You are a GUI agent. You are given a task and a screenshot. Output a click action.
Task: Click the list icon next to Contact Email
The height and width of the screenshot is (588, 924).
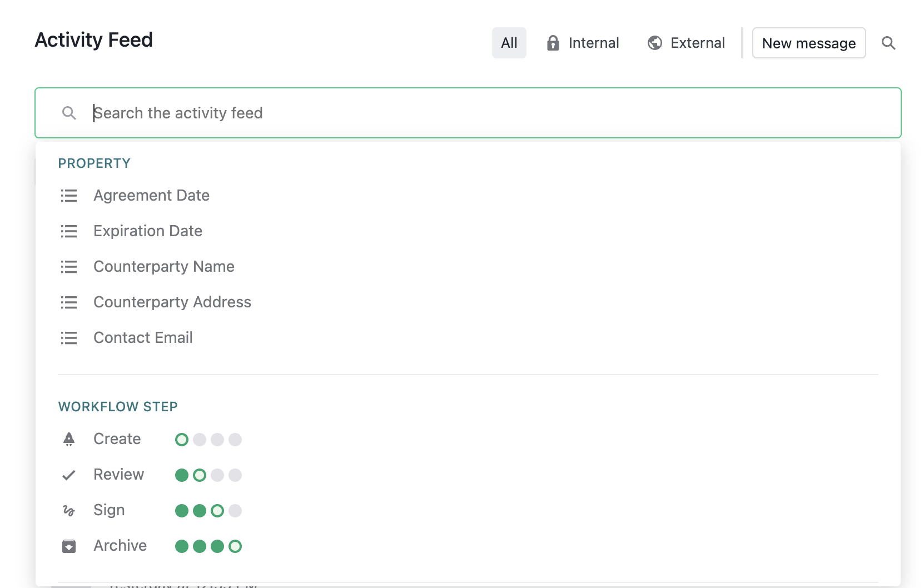[x=69, y=337]
